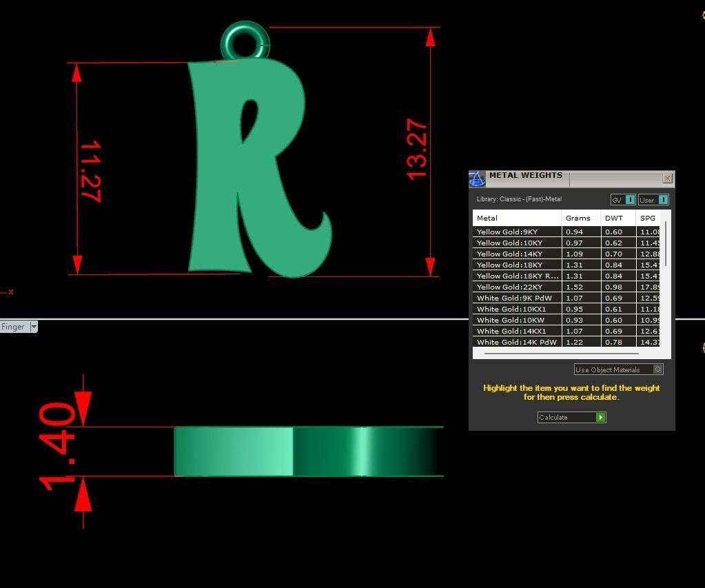Click the 1.22 grams value for 14K PdW

[574, 342]
